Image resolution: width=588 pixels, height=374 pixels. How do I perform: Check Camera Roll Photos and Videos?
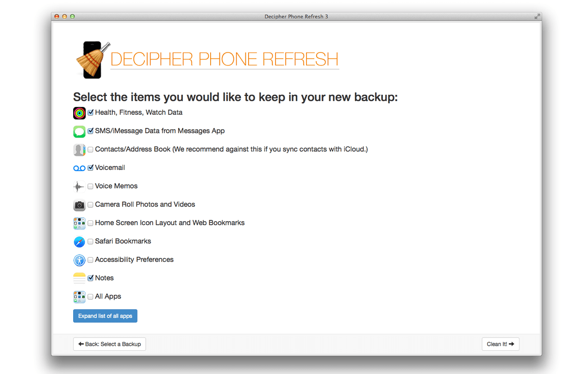click(91, 205)
